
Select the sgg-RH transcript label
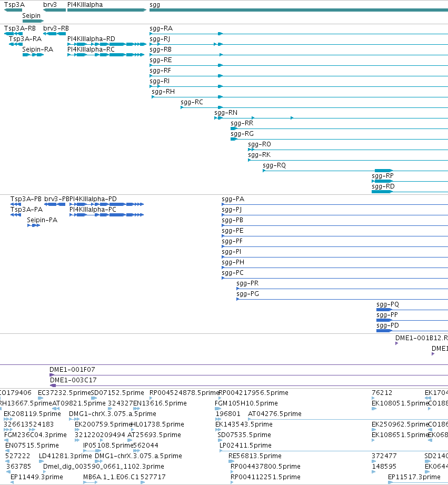click(x=163, y=91)
